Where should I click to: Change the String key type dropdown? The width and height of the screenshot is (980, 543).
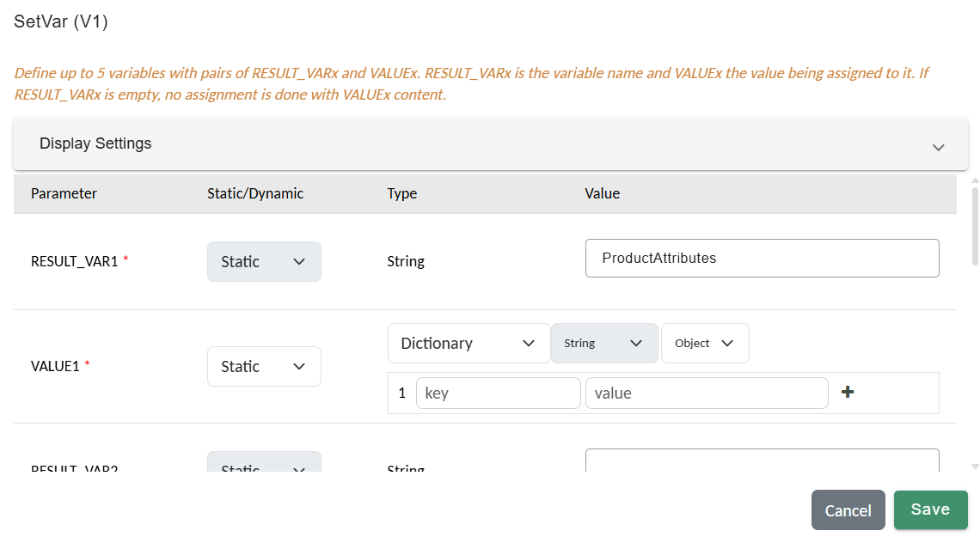603,343
